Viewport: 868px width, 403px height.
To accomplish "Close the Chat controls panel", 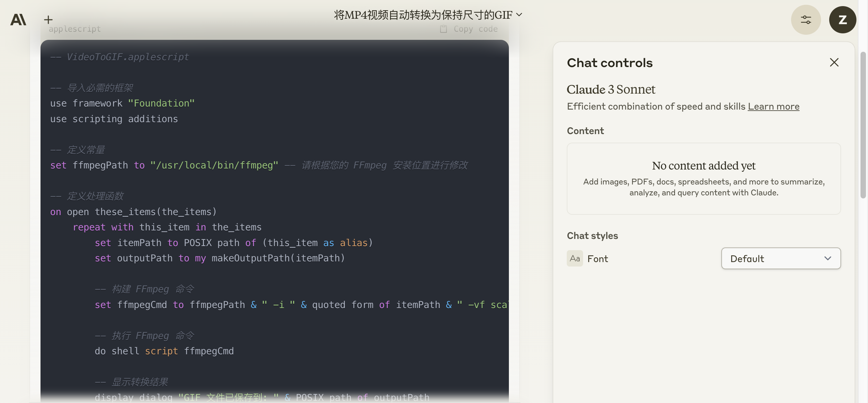I will coord(834,62).
